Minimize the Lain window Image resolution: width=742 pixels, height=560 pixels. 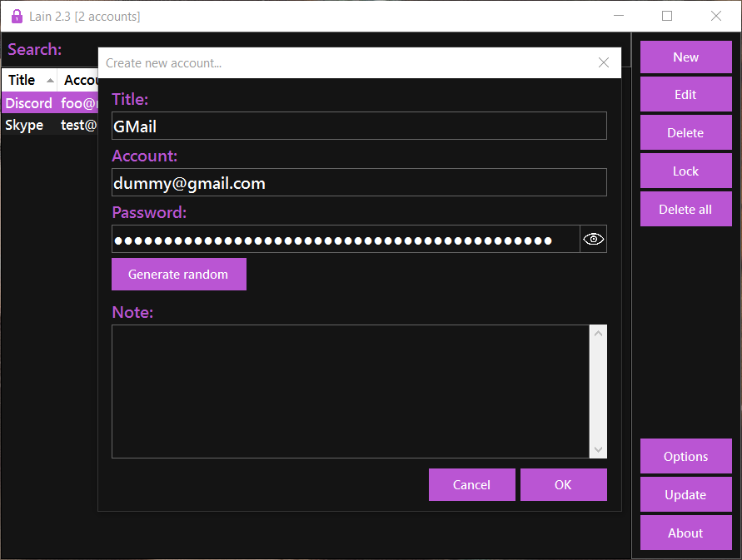(619, 16)
